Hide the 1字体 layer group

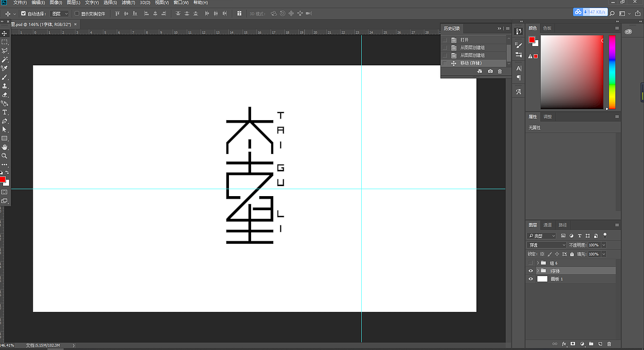530,271
